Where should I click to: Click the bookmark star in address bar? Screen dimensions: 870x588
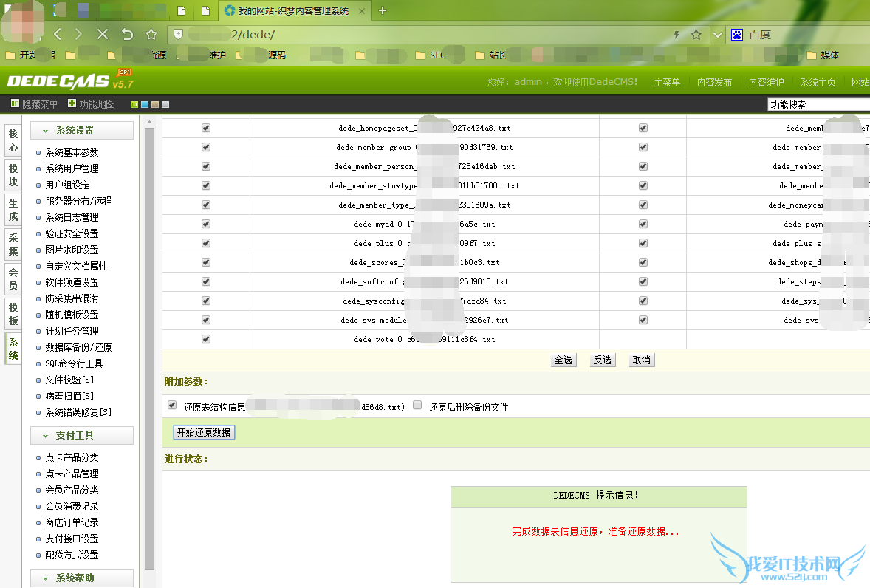coord(696,35)
